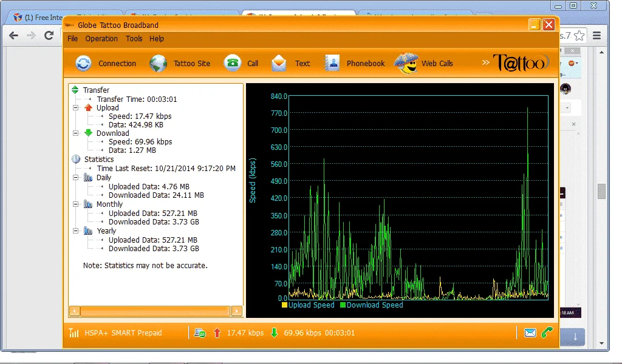Viewport: 622px width, 364px height.
Task: Open the File menu
Action: tap(73, 38)
